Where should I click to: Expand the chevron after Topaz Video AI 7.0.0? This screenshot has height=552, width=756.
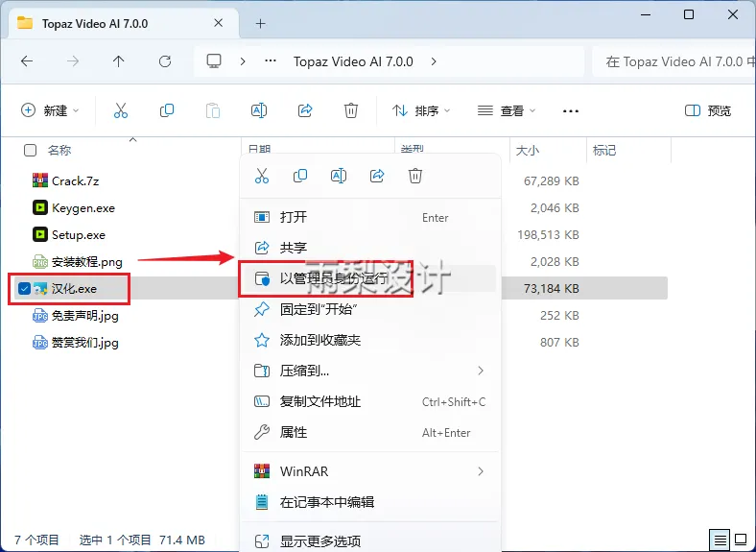434,61
